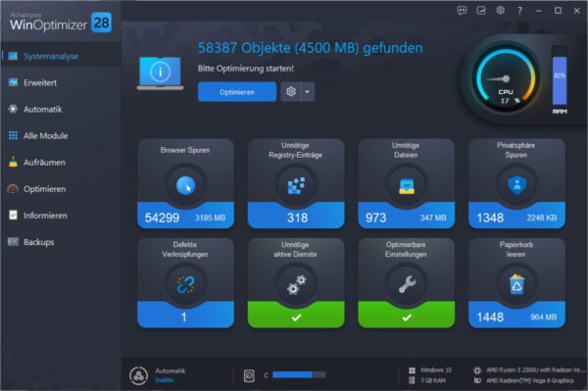Toggle the green Unnötige aktive Dienste checkmark
The height and width of the screenshot is (391, 588).
pyautogui.click(x=296, y=318)
